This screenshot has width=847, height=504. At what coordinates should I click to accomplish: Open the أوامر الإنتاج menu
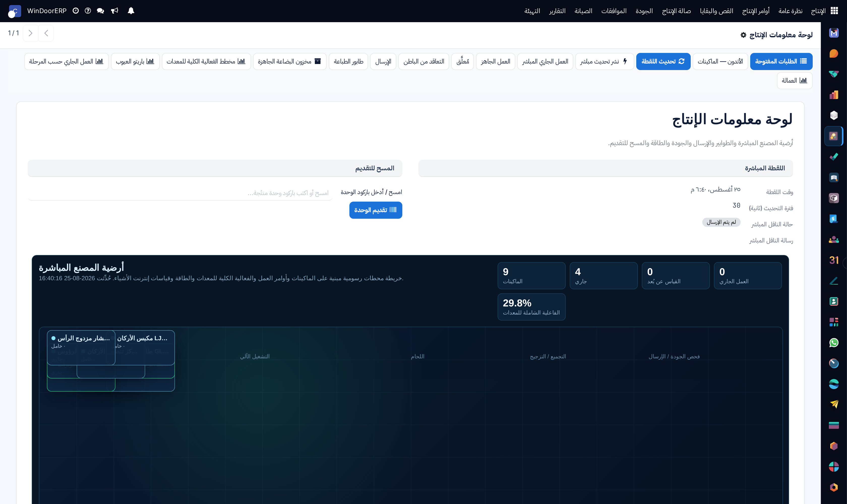coord(755,11)
